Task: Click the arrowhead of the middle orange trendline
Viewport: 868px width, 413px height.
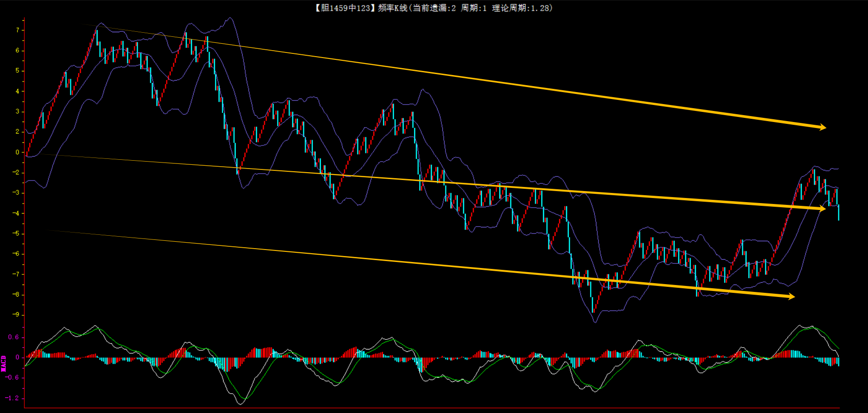Action: (x=822, y=209)
